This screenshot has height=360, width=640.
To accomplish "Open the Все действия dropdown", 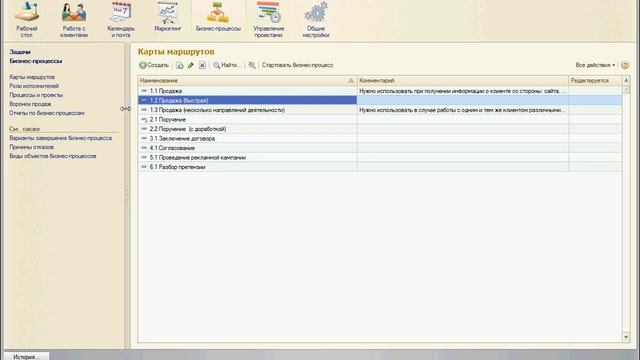I will point(595,65).
